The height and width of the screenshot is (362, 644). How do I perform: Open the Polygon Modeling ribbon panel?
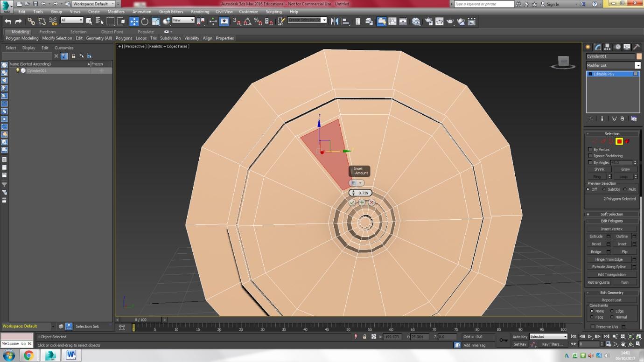pos(22,38)
